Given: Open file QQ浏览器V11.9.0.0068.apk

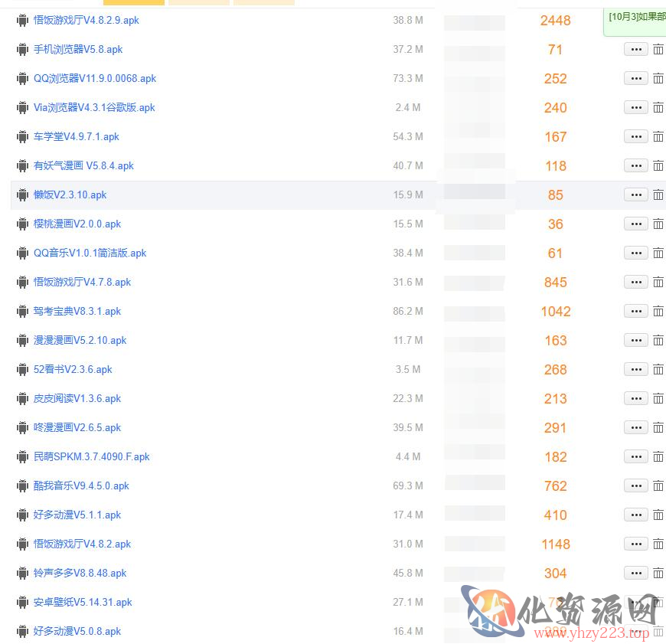Looking at the screenshot, I should pos(95,79).
